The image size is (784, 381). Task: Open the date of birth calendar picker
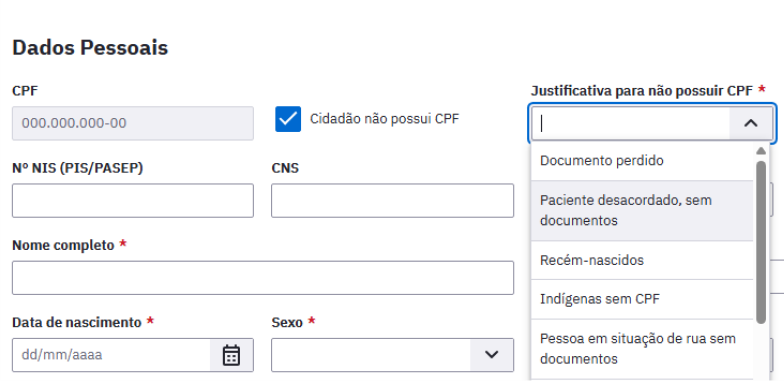coord(231,355)
